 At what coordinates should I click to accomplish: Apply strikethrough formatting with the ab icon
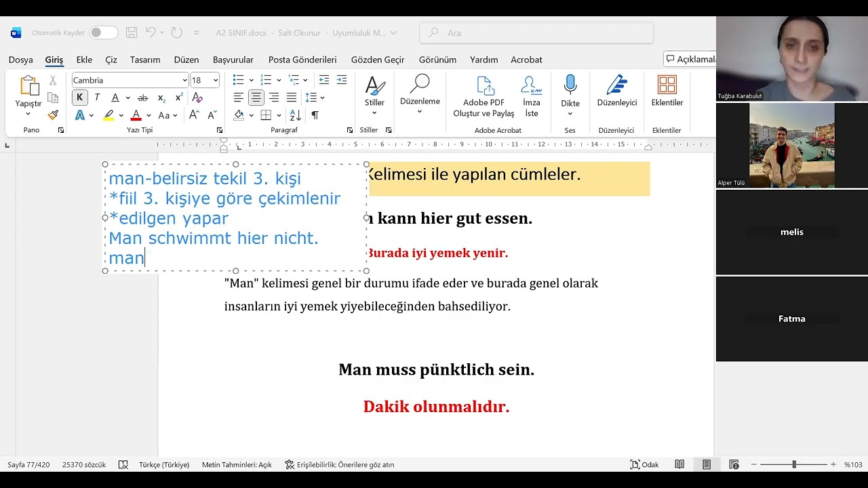tap(142, 98)
